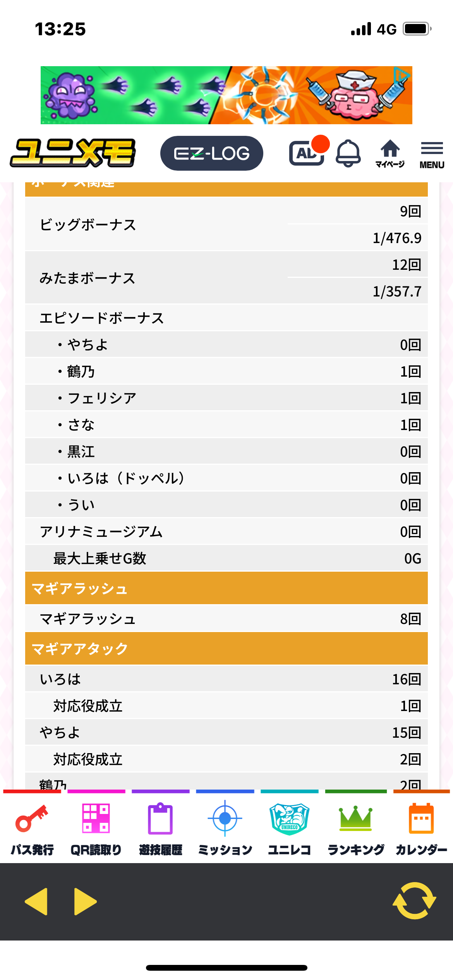Viewport: 453px width, 980px height.
Task: Tap the マギアアタック section header
Action: (x=226, y=648)
